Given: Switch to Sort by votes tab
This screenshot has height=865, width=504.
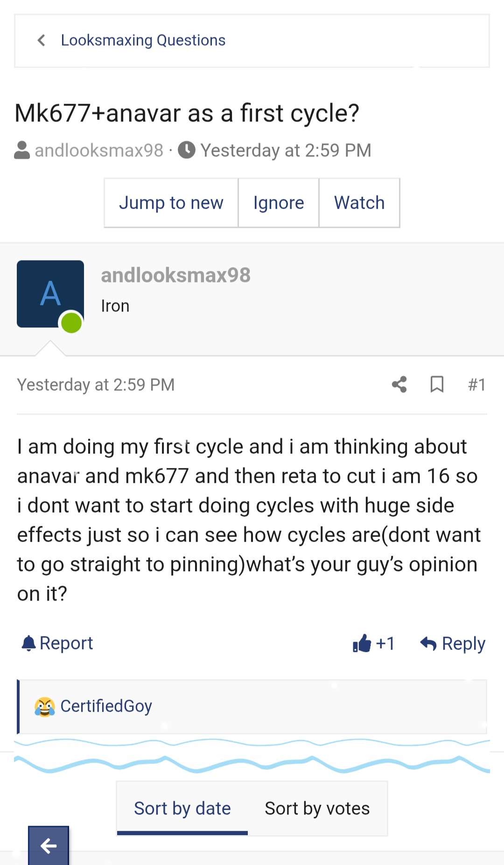Looking at the screenshot, I should point(317,808).
